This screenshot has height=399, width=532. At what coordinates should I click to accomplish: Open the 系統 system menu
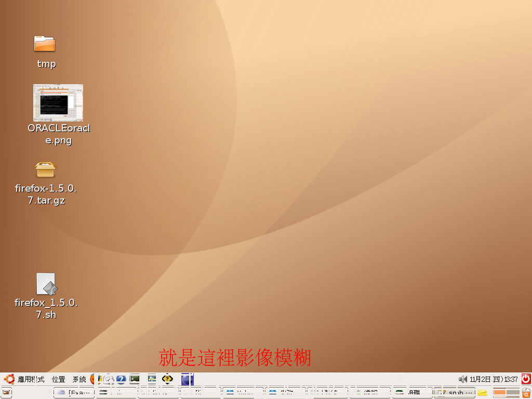79,379
